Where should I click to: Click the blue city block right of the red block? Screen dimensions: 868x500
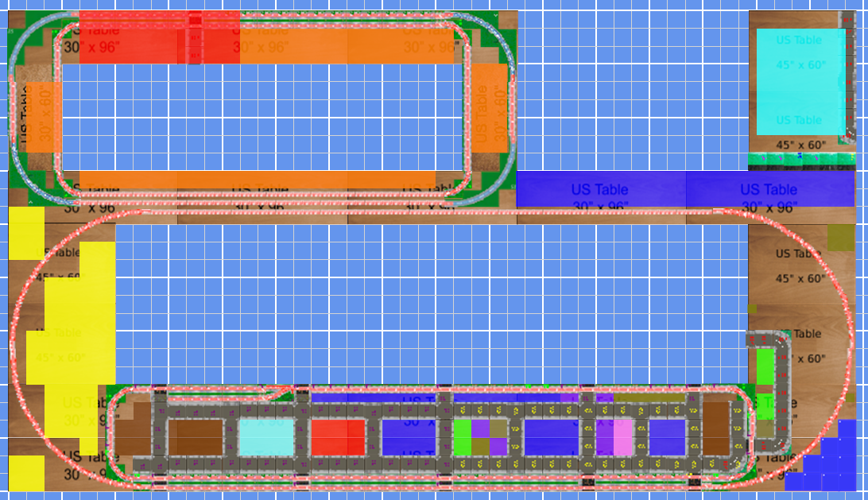[x=409, y=437]
